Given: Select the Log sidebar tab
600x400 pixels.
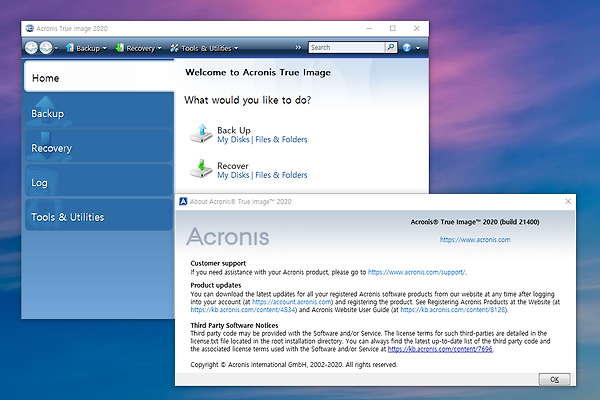Looking at the screenshot, I should click(x=99, y=182).
